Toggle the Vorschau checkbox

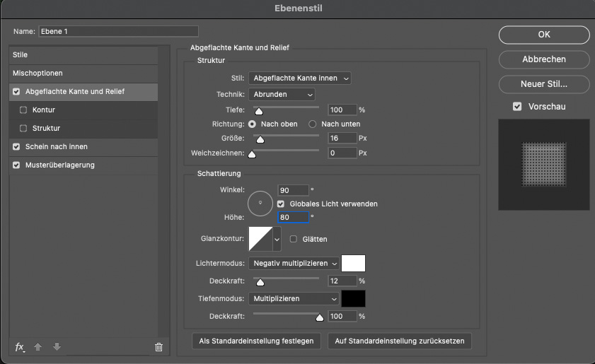click(x=517, y=107)
